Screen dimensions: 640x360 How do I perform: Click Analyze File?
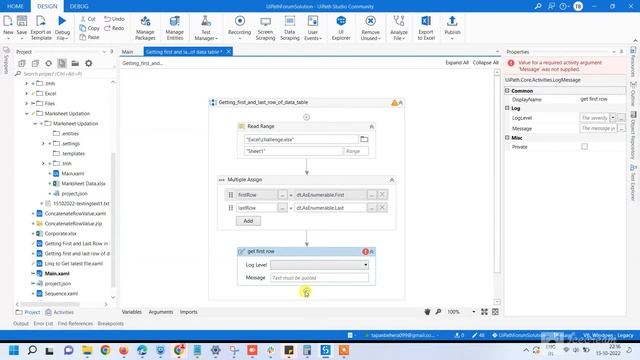tap(399, 27)
